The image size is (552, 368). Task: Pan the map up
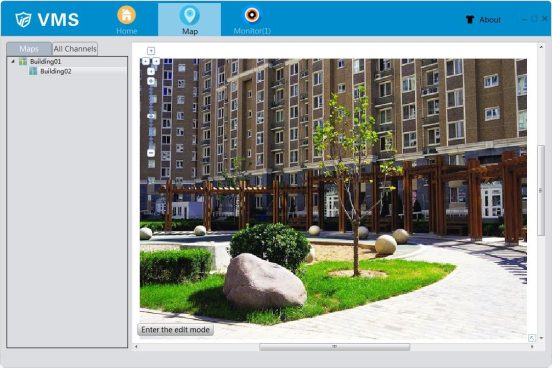tap(151, 51)
